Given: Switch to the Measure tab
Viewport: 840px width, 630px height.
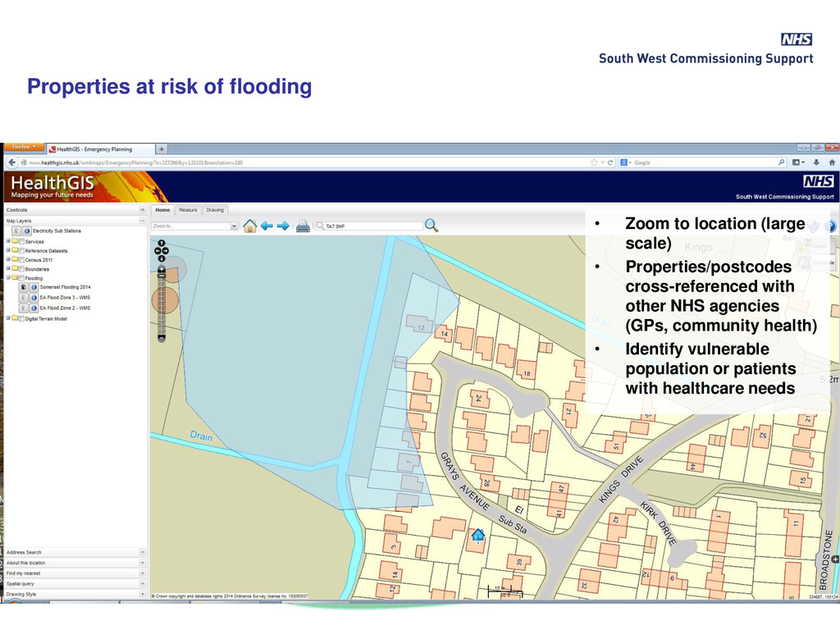Looking at the screenshot, I should point(188,210).
